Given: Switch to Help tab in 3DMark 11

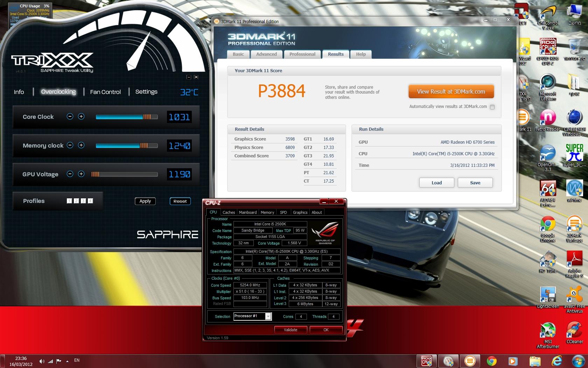Looking at the screenshot, I should coord(361,54).
